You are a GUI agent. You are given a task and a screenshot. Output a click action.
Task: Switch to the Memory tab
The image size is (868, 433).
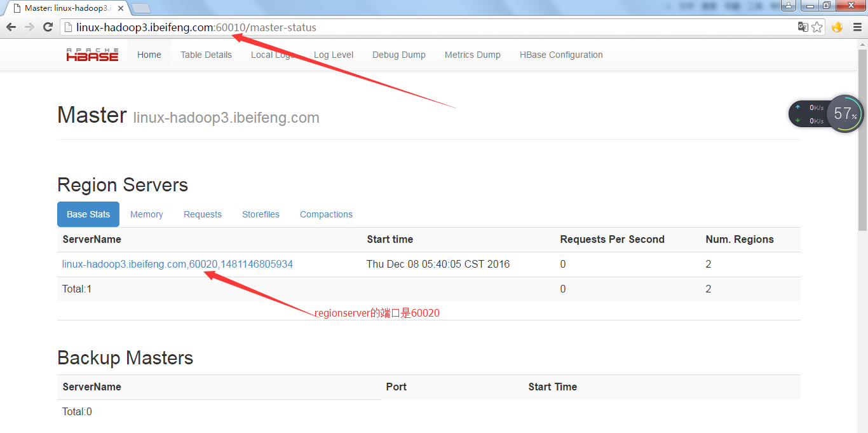point(147,214)
